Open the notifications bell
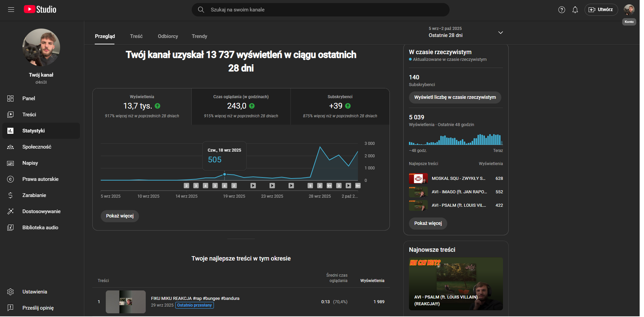Screen dimensions: 644x317 point(575,10)
